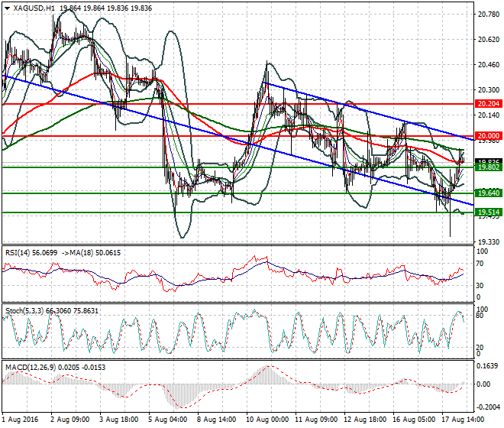The width and height of the screenshot is (504, 428).
Task: Select the 19.514 green support tag
Action: 487,212
